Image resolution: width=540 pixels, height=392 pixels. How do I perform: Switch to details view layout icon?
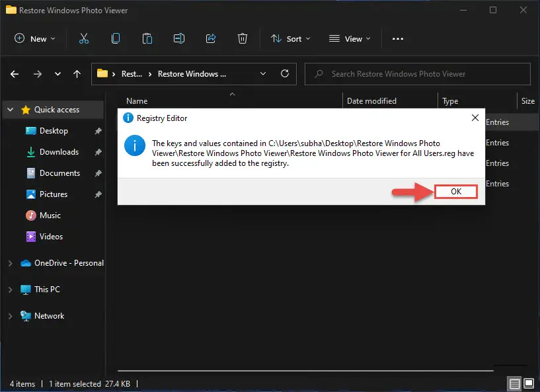[514, 383]
